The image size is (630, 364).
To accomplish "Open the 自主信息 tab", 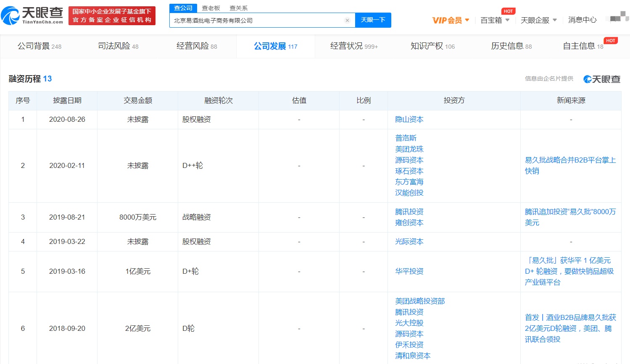I will [583, 46].
